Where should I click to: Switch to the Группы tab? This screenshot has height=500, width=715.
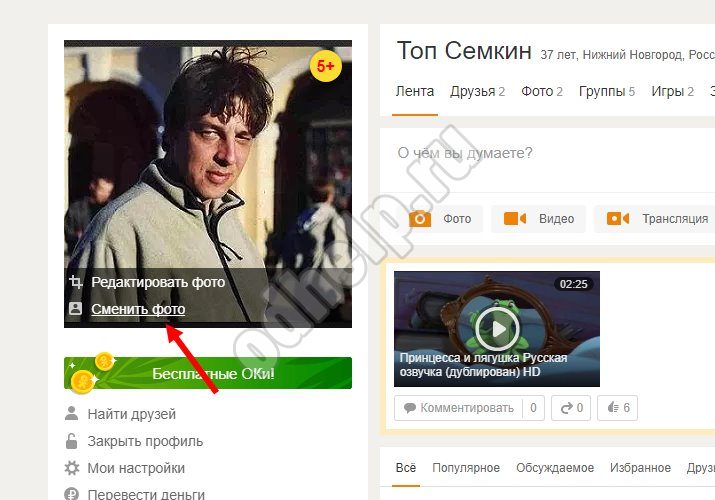[607, 91]
